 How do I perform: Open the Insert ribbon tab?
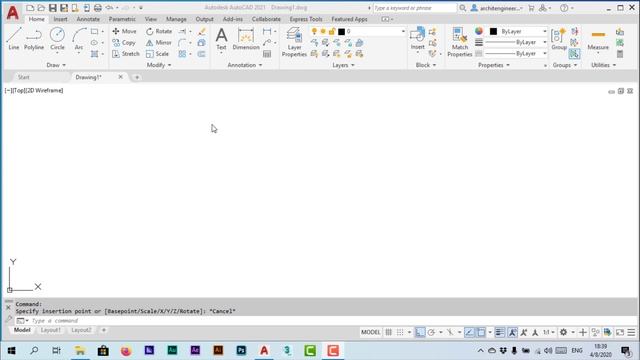60,19
